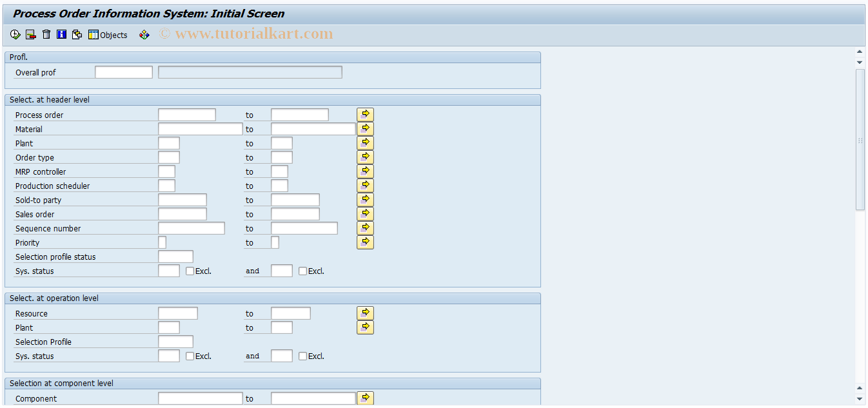Click the Order type to field
Screen dimensions: 868x408
pyautogui.click(x=282, y=157)
